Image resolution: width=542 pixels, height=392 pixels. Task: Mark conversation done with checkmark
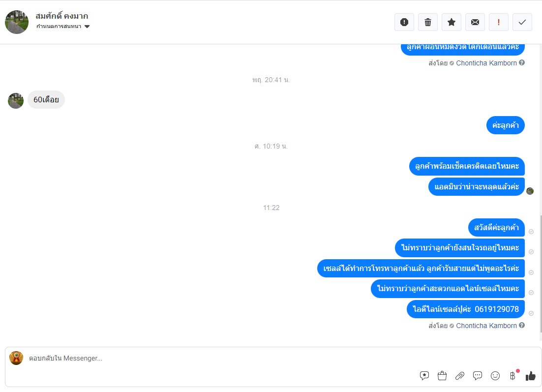522,22
